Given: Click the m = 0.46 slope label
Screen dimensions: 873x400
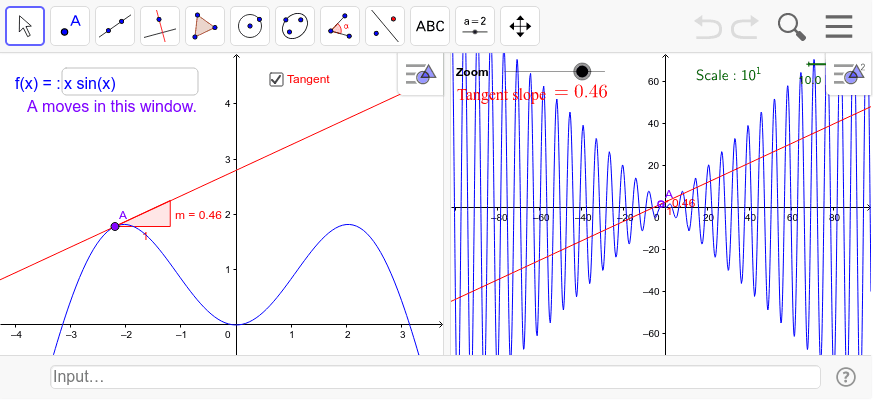Looking at the screenshot, I should (198, 214).
